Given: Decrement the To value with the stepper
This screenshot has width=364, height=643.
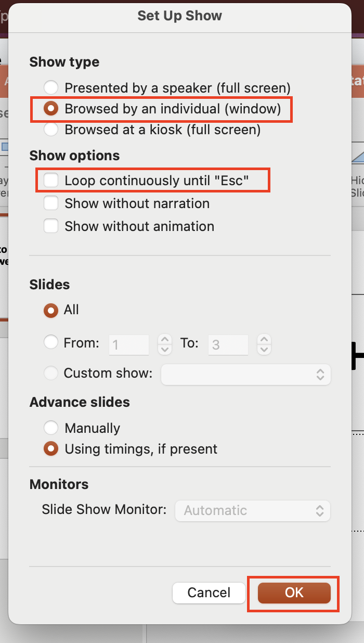Looking at the screenshot, I should 264,349.
